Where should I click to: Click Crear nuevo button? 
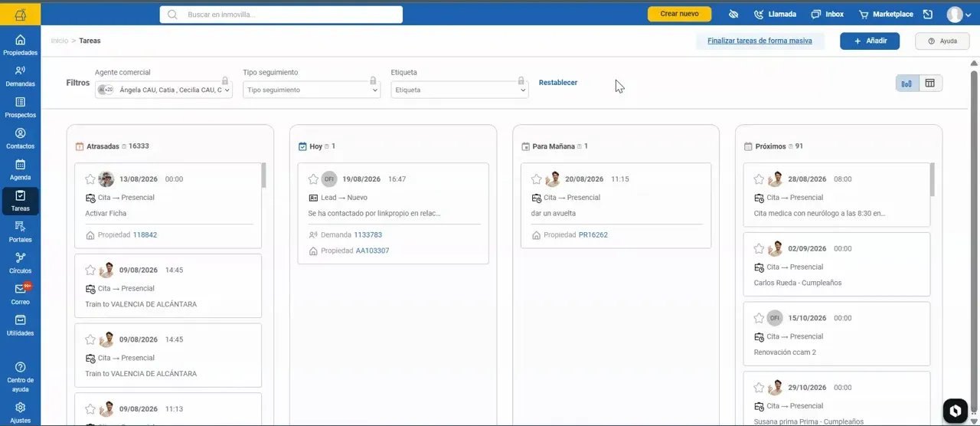click(x=679, y=14)
